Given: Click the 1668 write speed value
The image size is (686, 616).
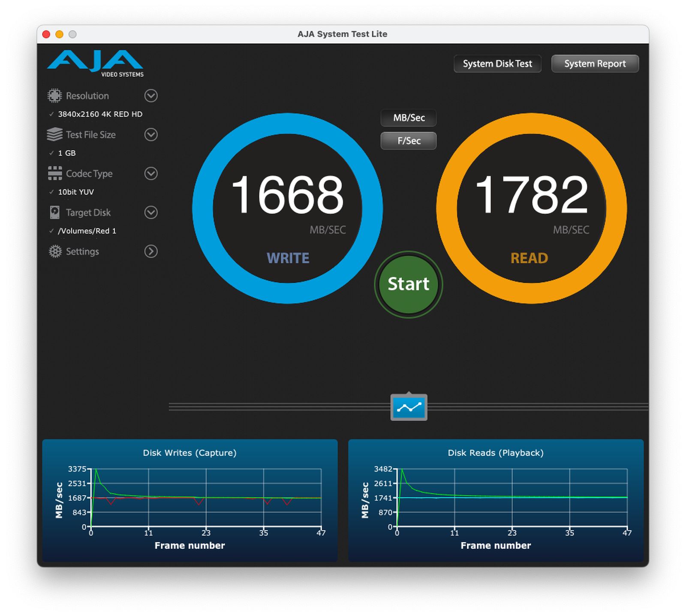Looking at the screenshot, I should (288, 195).
